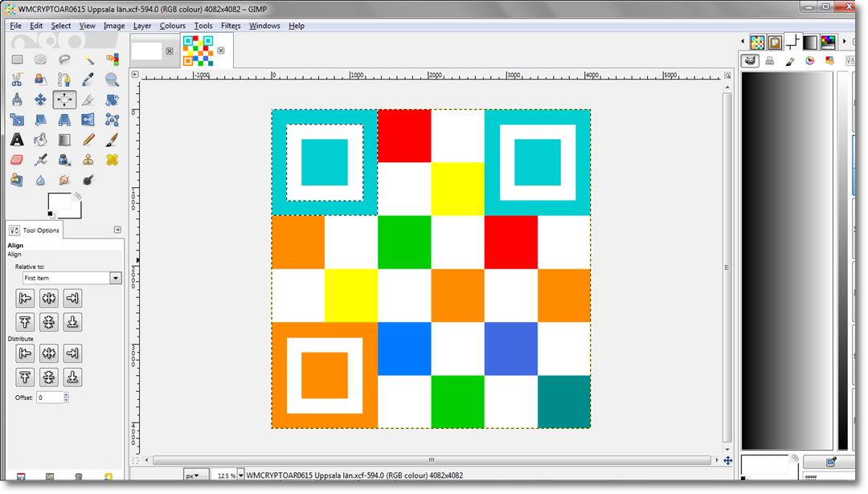Select the Perspective tool
Image resolution: width=868 pixels, height=494 pixels.
(x=64, y=120)
